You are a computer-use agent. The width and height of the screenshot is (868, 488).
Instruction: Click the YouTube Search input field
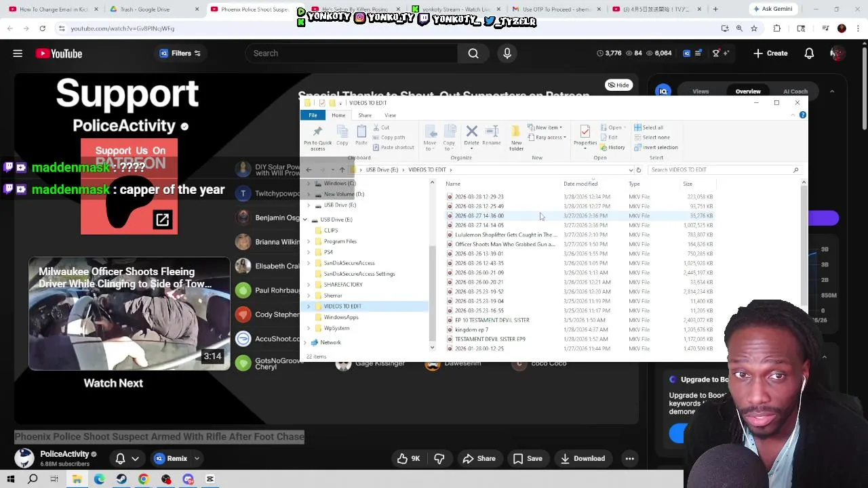pos(351,54)
